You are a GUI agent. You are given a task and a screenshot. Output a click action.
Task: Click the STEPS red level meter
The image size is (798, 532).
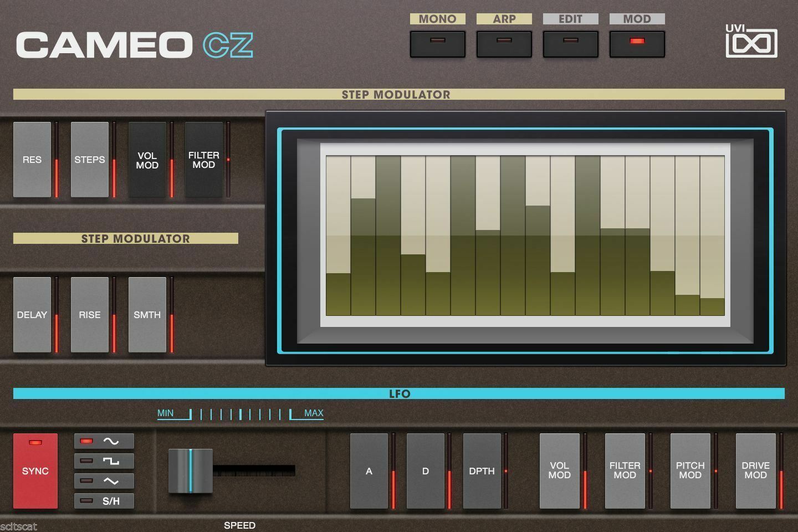(114, 160)
